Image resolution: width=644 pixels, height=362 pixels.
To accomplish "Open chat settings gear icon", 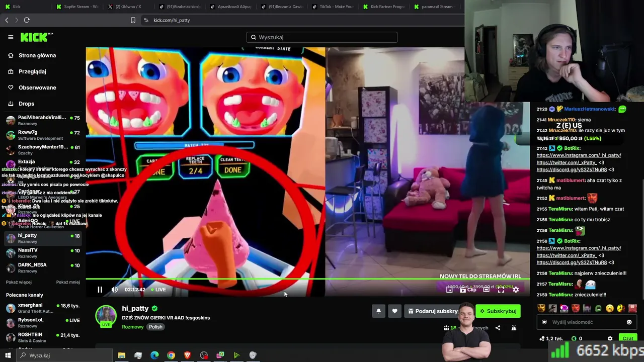I will click(610, 339).
